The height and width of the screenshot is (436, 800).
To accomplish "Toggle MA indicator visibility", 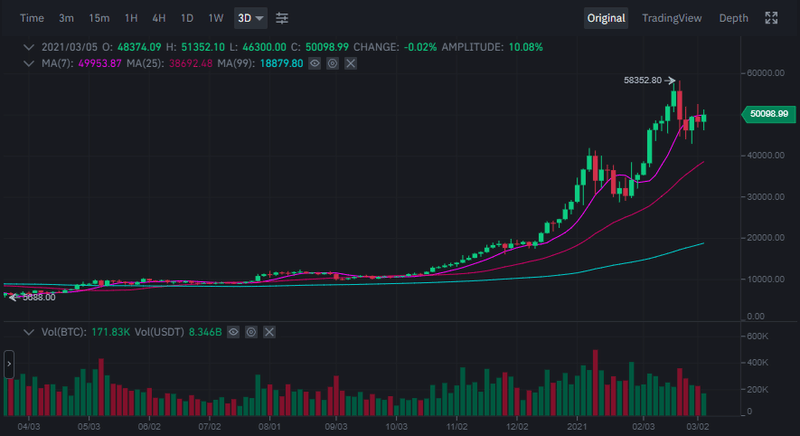I will 315,63.
